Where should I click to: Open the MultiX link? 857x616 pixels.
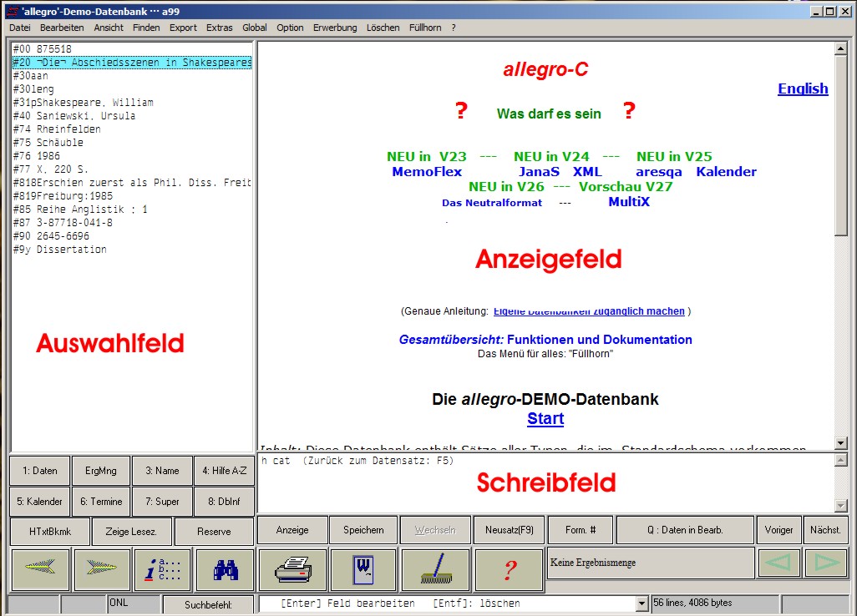(629, 201)
